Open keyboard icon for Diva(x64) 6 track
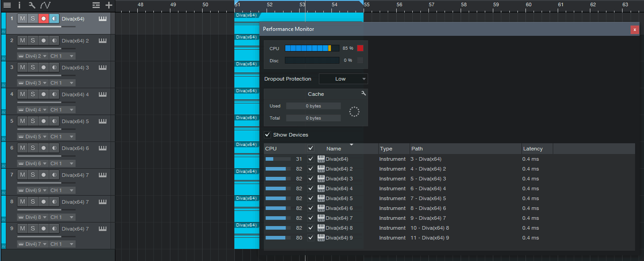 click(103, 148)
